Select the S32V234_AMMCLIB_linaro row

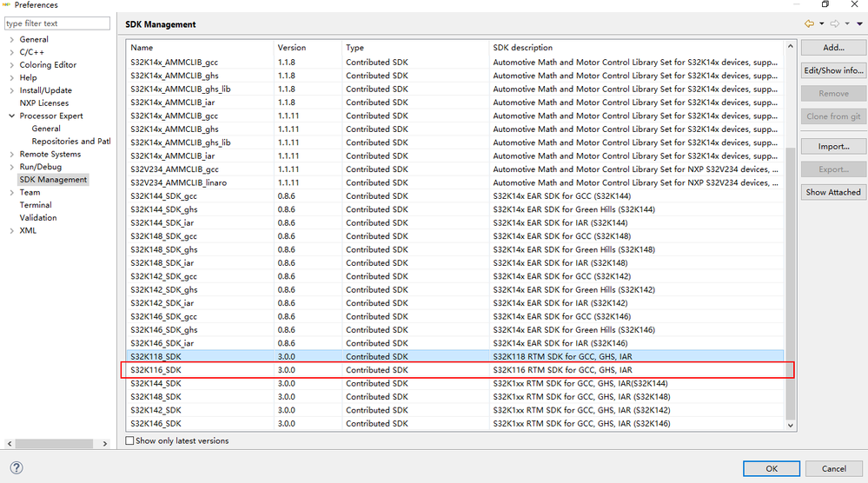coord(455,182)
